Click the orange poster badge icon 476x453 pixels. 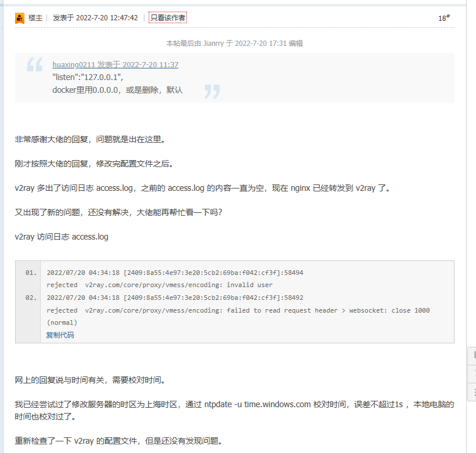click(x=20, y=18)
